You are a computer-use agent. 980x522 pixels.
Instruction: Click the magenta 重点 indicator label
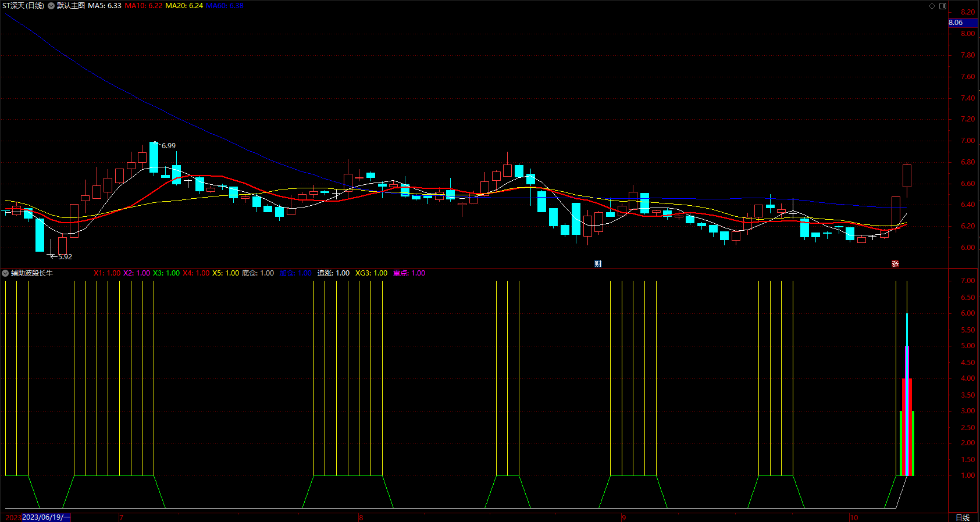click(409, 273)
